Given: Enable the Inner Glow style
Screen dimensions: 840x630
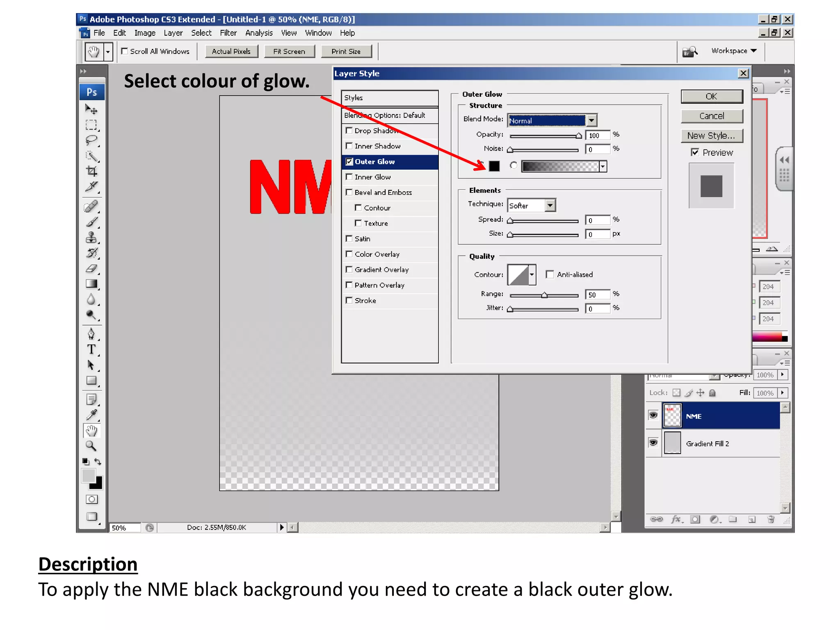Looking at the screenshot, I should tap(349, 177).
